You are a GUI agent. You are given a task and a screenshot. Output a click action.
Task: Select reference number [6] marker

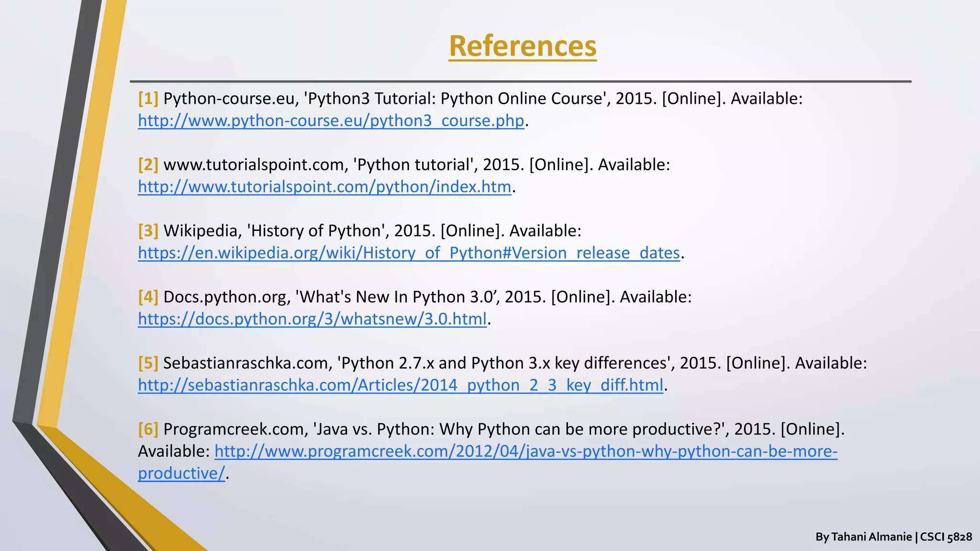click(148, 429)
